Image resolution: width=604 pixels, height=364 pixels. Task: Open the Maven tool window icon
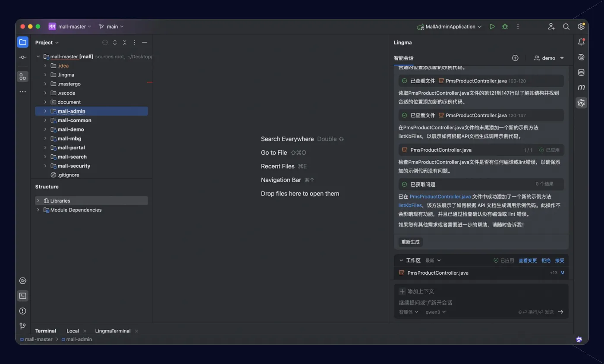tap(581, 88)
